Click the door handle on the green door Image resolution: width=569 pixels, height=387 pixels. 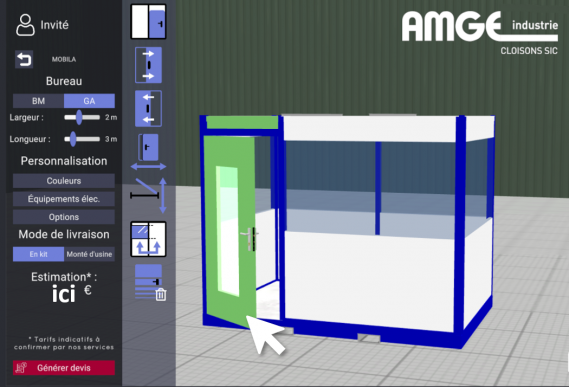click(x=250, y=238)
